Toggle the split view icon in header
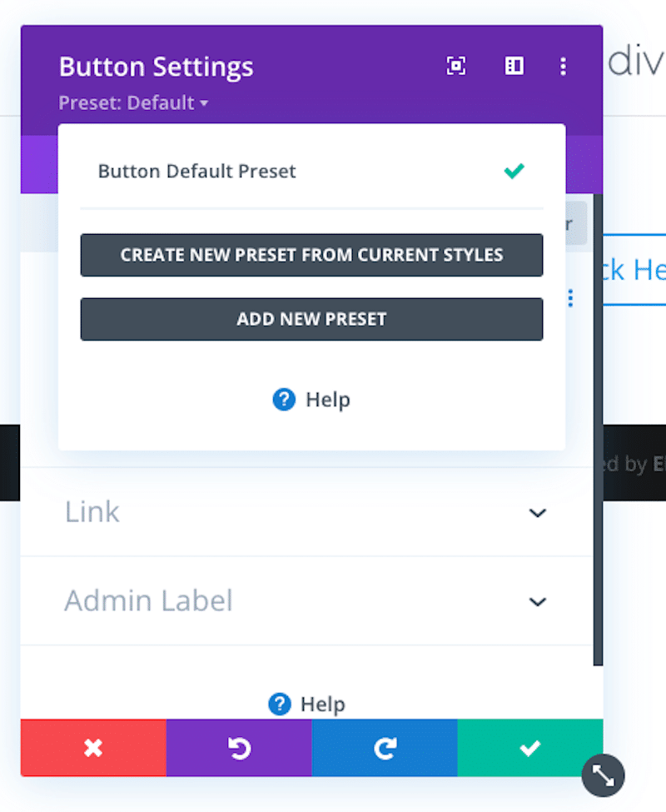This screenshot has height=812, width=666. point(514,66)
